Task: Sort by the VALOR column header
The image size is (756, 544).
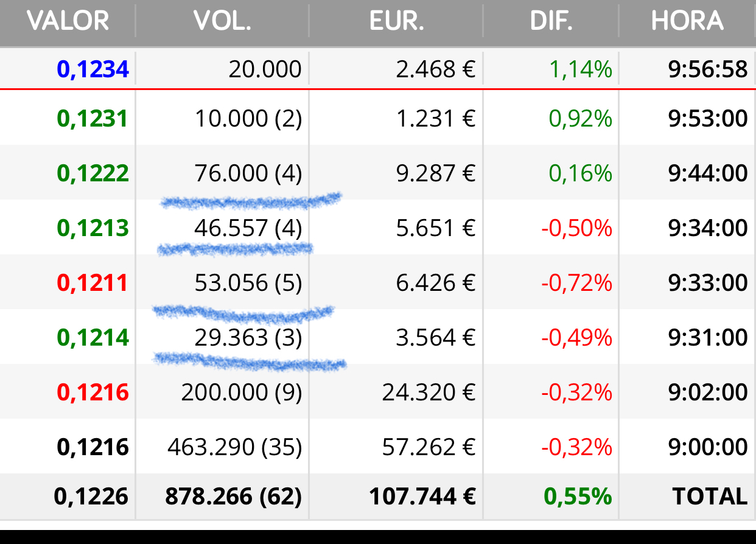Action: pyautogui.click(x=68, y=22)
